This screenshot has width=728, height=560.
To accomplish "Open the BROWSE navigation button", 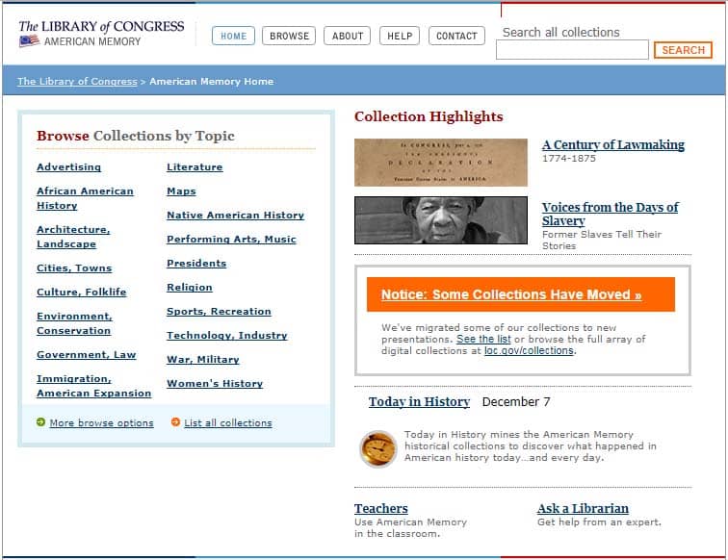I will 289,36.
